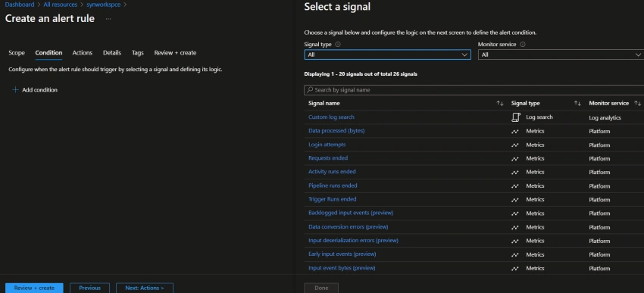The height and width of the screenshot is (293, 644).
Task: Choose the Activity runs ended signal
Action: (332, 172)
